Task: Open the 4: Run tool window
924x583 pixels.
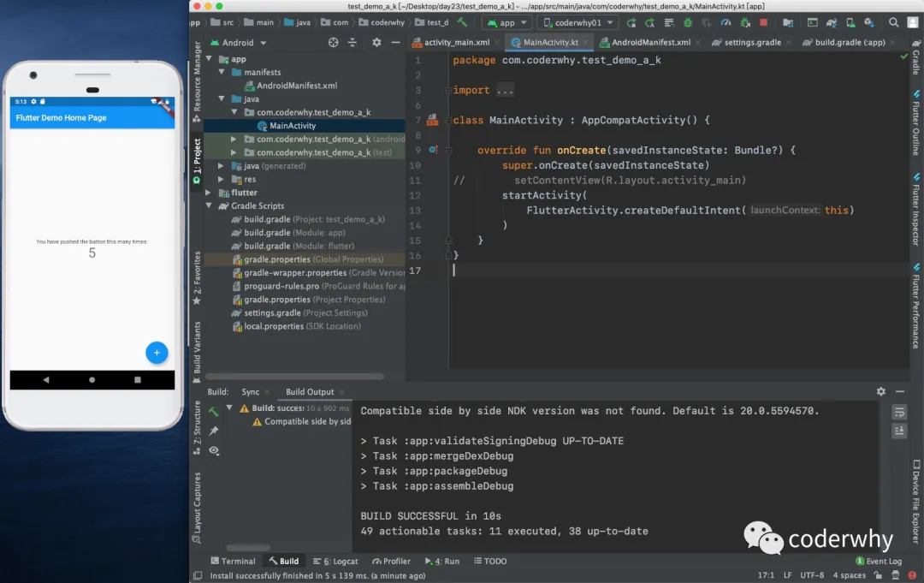Action: 442,562
